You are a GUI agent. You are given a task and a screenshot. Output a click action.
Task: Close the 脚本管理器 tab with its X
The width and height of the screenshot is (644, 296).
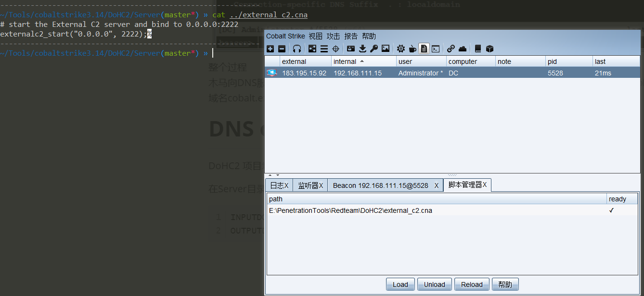tap(485, 185)
